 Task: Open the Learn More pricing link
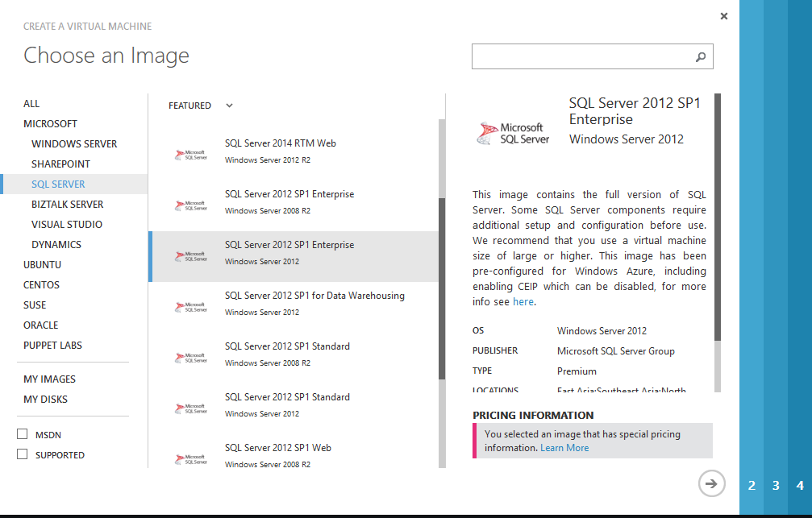(564, 448)
